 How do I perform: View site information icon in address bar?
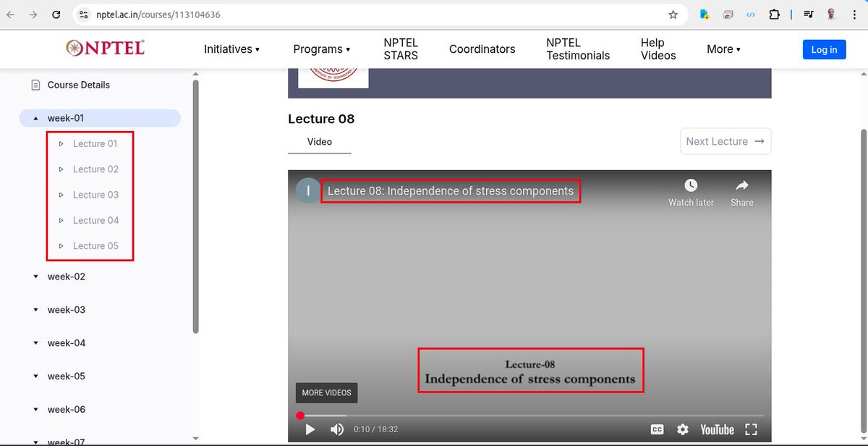(x=84, y=14)
